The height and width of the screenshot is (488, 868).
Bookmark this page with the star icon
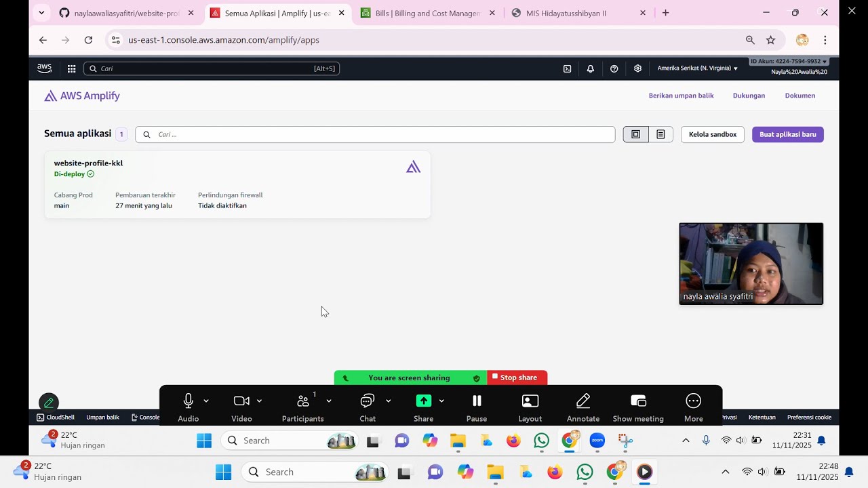click(x=771, y=40)
